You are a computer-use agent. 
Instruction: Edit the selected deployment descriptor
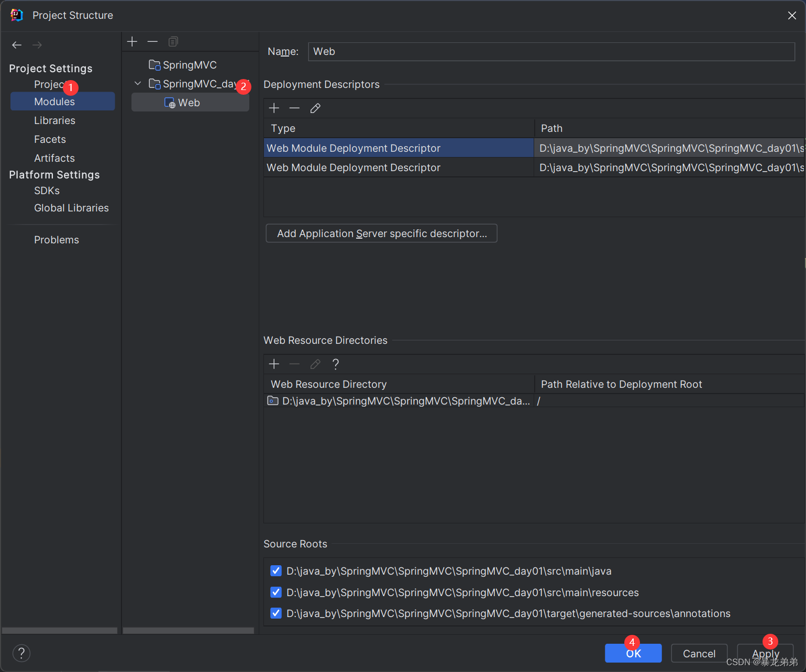[x=315, y=108]
